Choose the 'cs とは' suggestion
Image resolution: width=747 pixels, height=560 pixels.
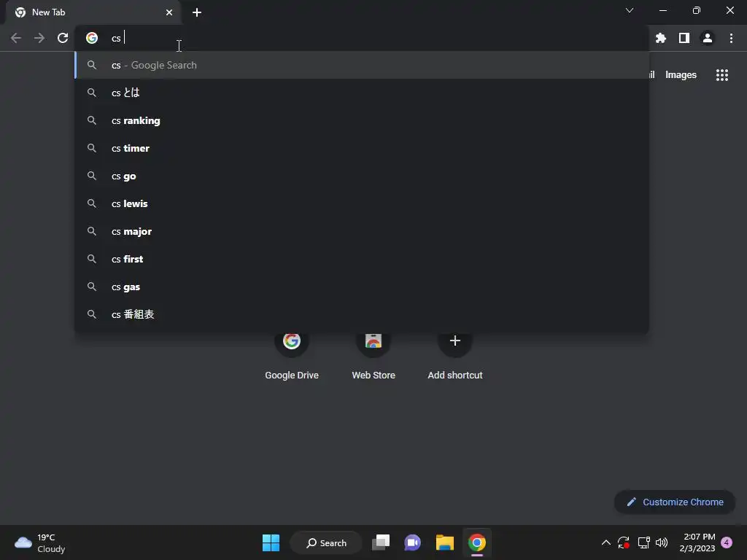(x=362, y=93)
